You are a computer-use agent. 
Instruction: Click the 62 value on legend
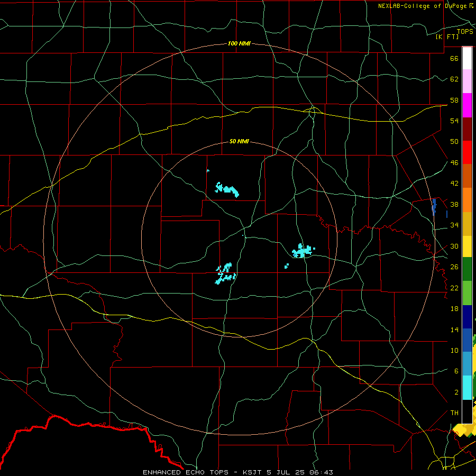(454, 79)
